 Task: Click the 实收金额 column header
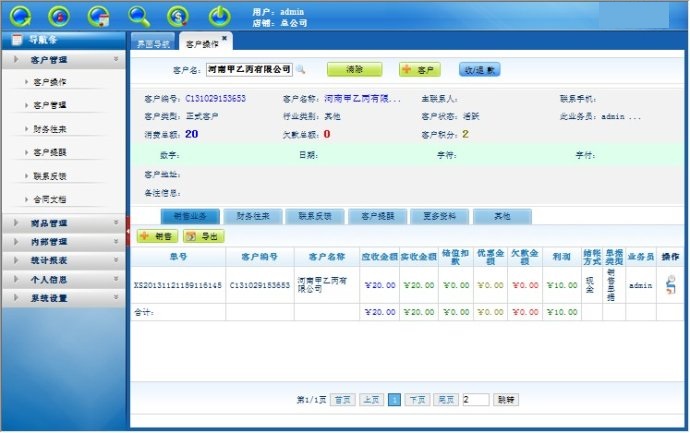[x=418, y=257]
